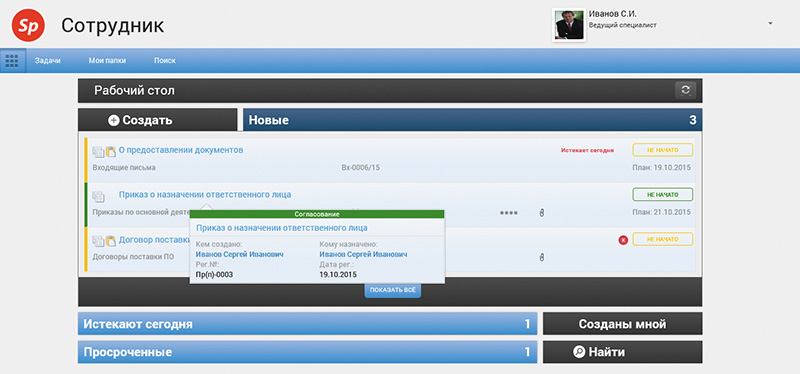Expand the Просроченные section
800x374 pixels.
308,352
